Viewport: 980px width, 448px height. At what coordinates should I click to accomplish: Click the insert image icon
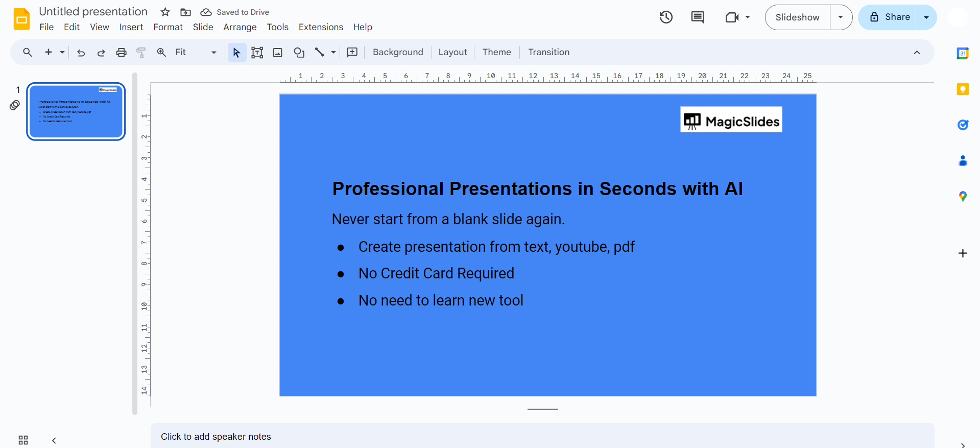[278, 52]
